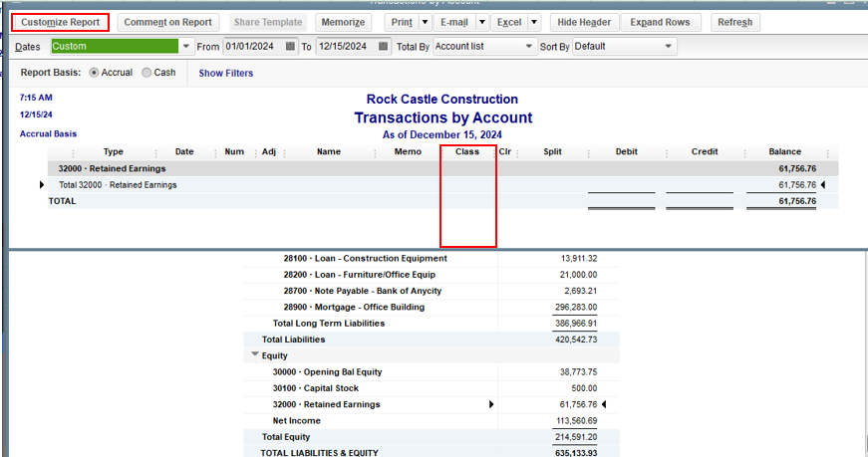Click the Hide Header button

point(584,22)
